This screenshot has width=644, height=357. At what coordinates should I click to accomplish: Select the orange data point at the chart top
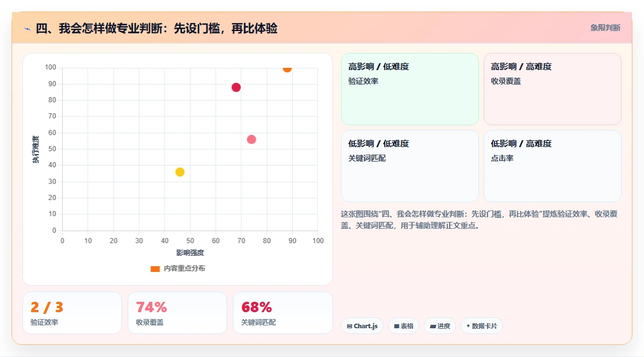coord(287,68)
